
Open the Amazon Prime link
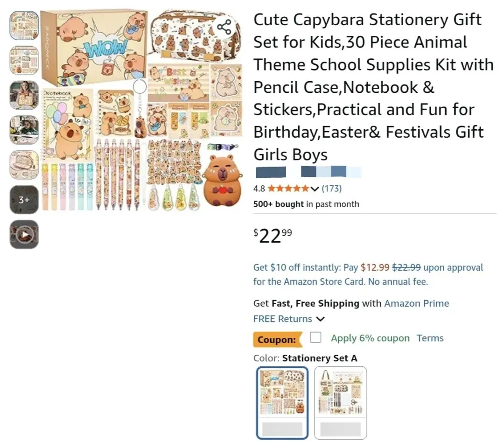point(417,303)
